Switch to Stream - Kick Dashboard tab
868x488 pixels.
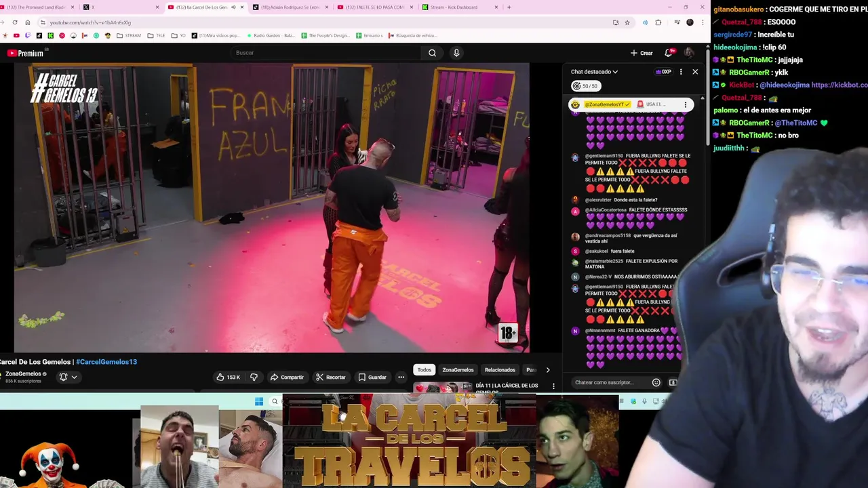458,7
